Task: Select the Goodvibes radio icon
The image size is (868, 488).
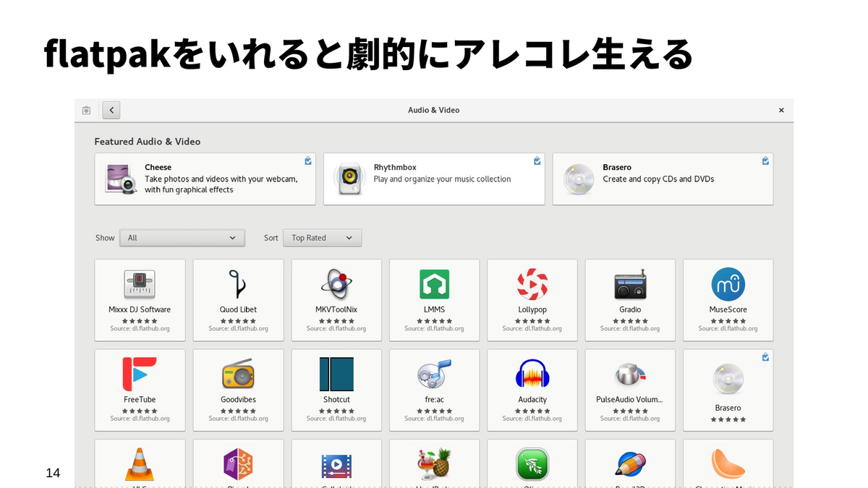Action: click(238, 374)
